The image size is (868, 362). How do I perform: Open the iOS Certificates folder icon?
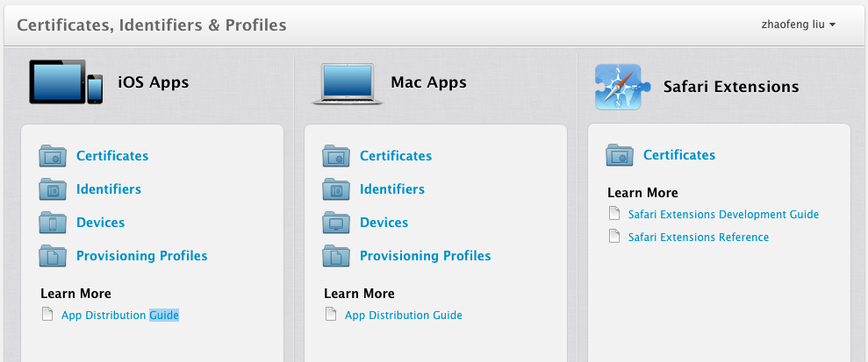53,156
